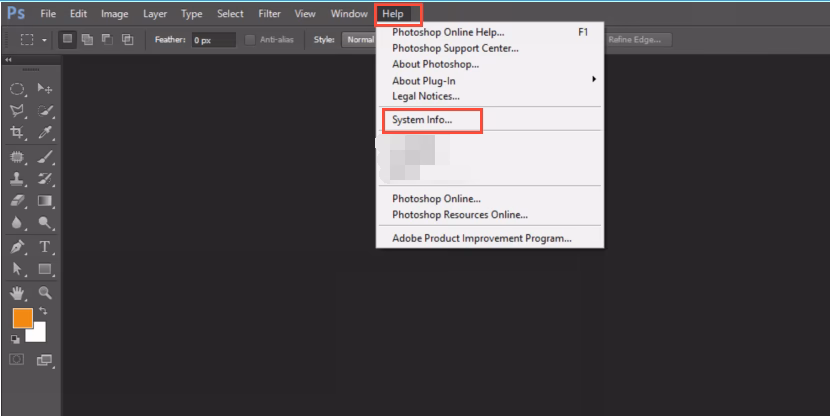Select the Pen tool
Viewport: 830px width, 416px height.
[x=17, y=247]
